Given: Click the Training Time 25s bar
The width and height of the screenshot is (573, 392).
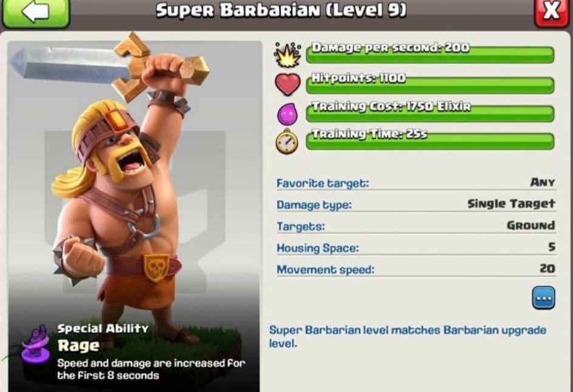Looking at the screenshot, I should tap(430, 141).
